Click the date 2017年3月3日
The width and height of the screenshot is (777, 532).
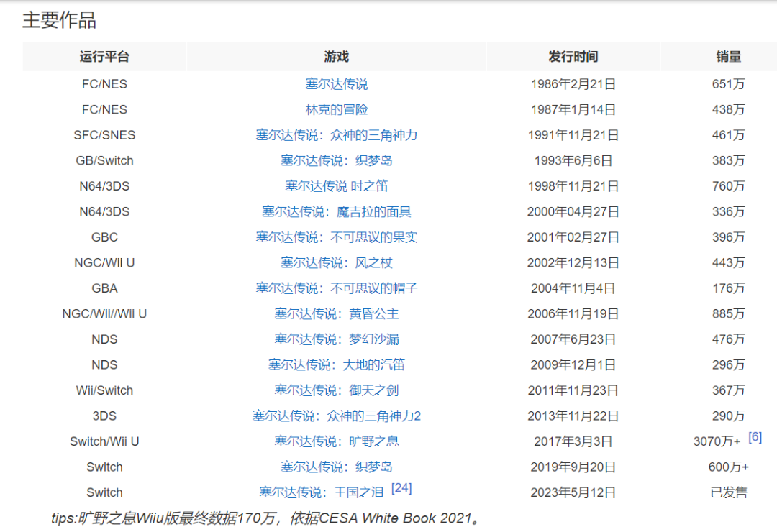coord(573,441)
